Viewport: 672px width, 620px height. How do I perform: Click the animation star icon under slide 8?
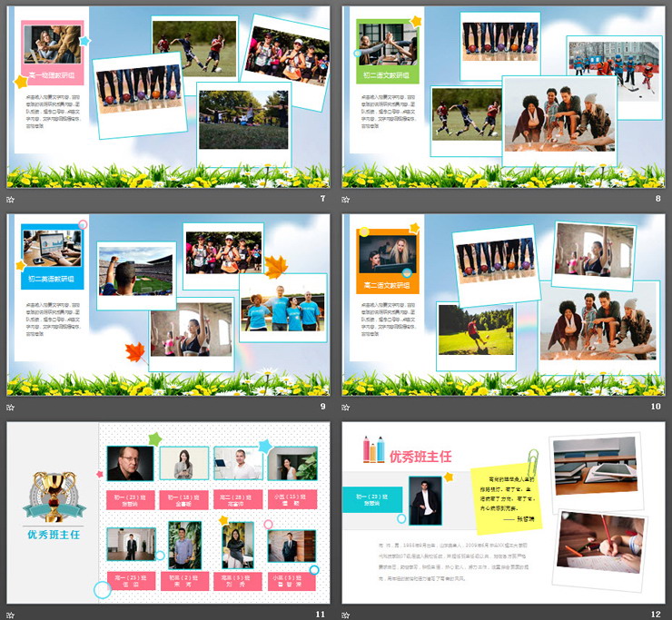coord(346,199)
